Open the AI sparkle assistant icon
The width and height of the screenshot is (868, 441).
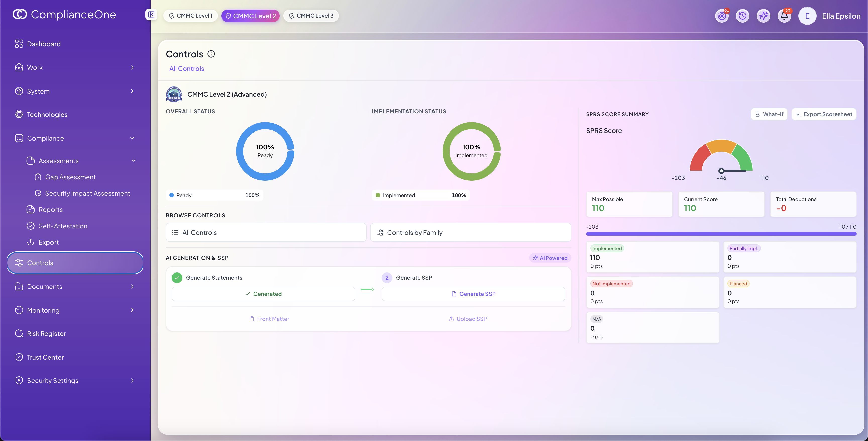764,16
